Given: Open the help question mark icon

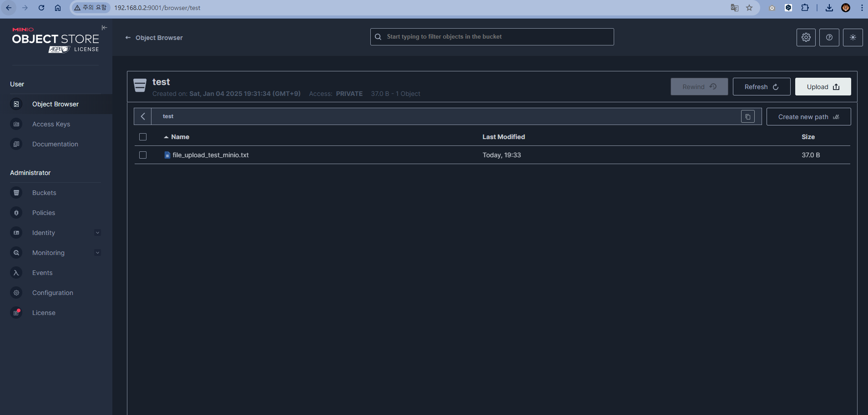Looking at the screenshot, I should click(829, 37).
